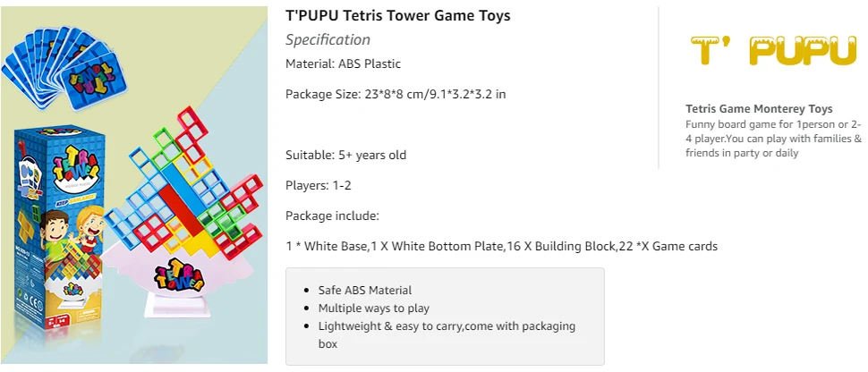The image size is (868, 372).
Task: Click the T'PUPU Tetris Tower Game Toys heading
Action: pyautogui.click(x=398, y=15)
